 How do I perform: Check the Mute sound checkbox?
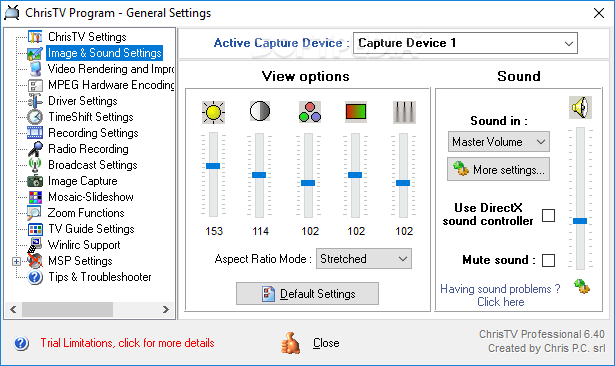pyautogui.click(x=548, y=260)
